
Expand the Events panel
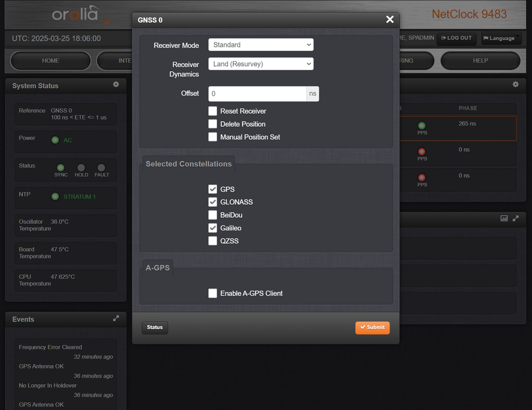(116, 319)
